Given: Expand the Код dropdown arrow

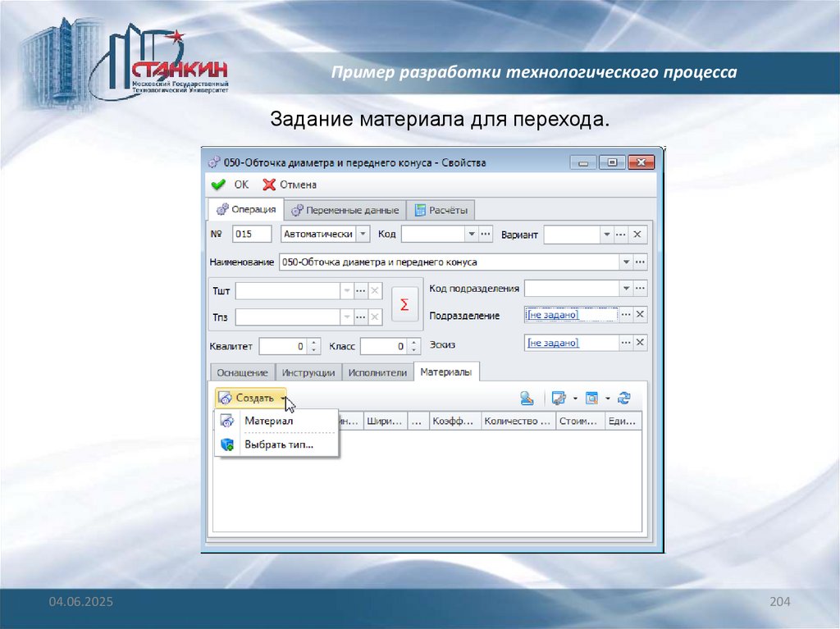Looking at the screenshot, I should pyautogui.click(x=472, y=235).
